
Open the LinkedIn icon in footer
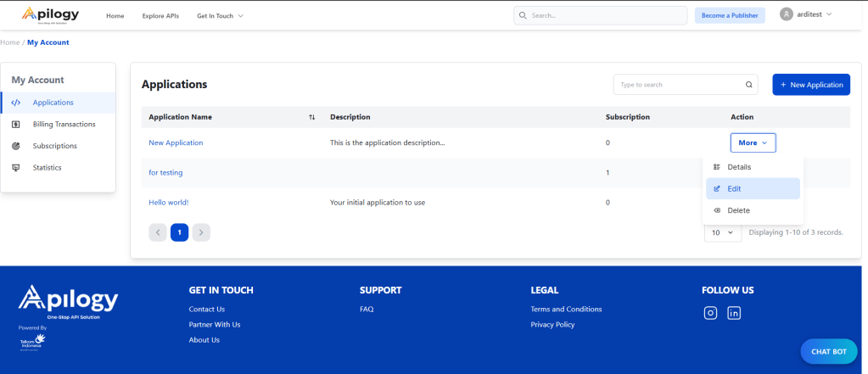click(734, 313)
